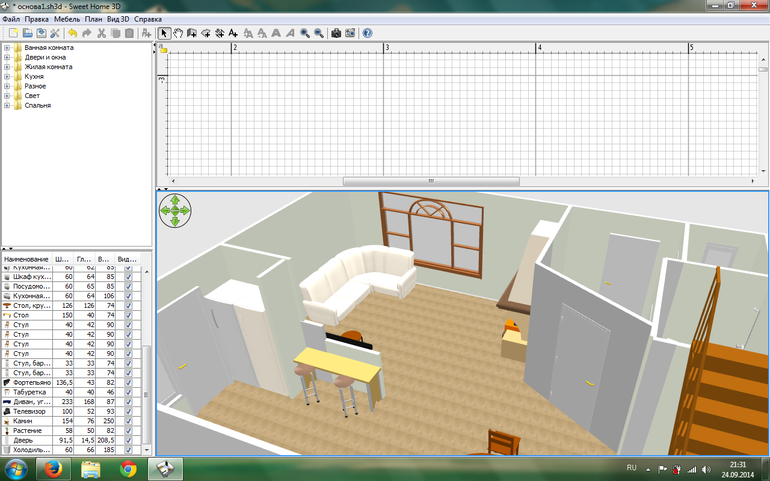Expand the Спальня furniture folder
The image size is (770, 481).
[7, 105]
